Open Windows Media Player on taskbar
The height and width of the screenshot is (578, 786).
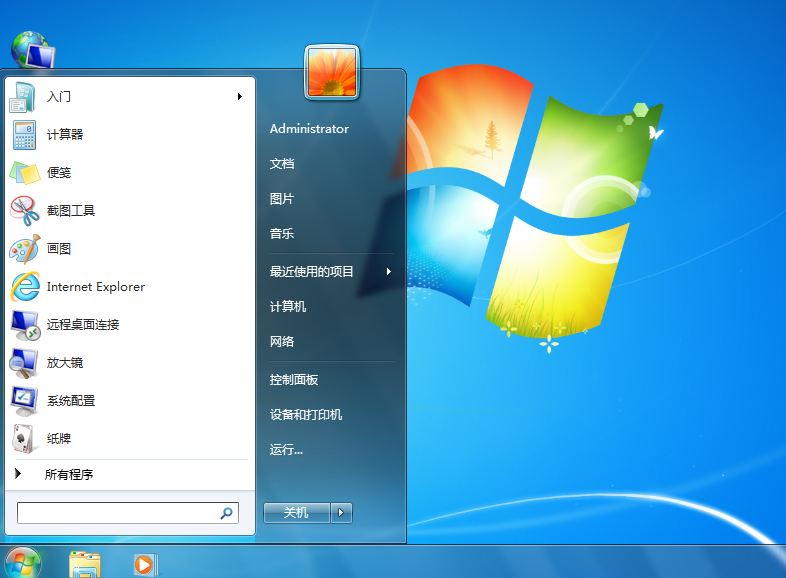pos(145,564)
